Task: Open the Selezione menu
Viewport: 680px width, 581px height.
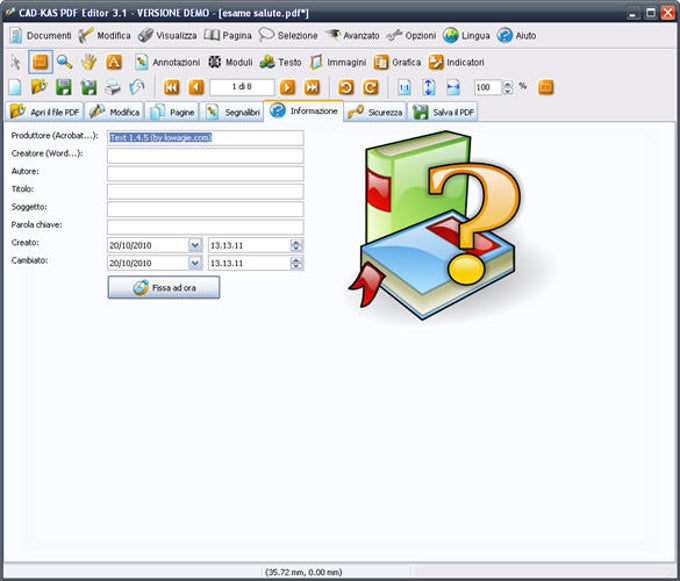Action: click(x=288, y=36)
